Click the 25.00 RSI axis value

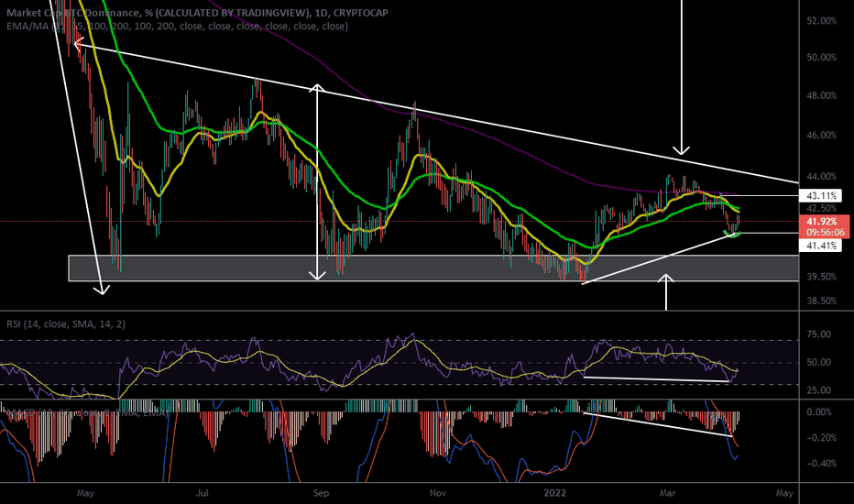click(x=818, y=390)
